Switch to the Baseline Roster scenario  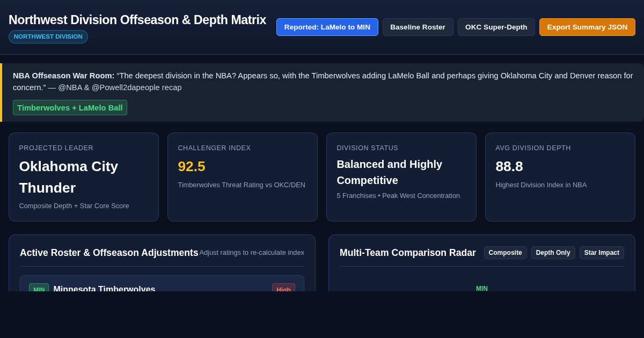pyautogui.click(x=418, y=27)
